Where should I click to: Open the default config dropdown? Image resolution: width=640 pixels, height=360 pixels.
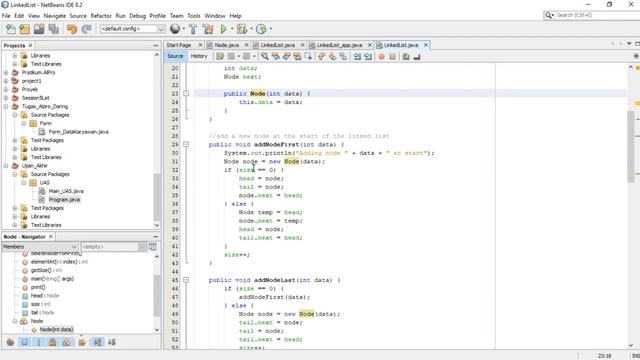click(x=161, y=29)
